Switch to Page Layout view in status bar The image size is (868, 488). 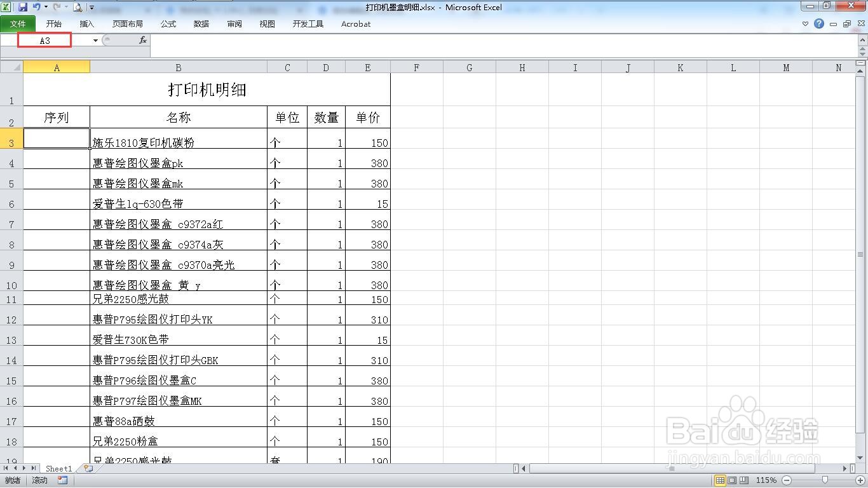click(732, 480)
